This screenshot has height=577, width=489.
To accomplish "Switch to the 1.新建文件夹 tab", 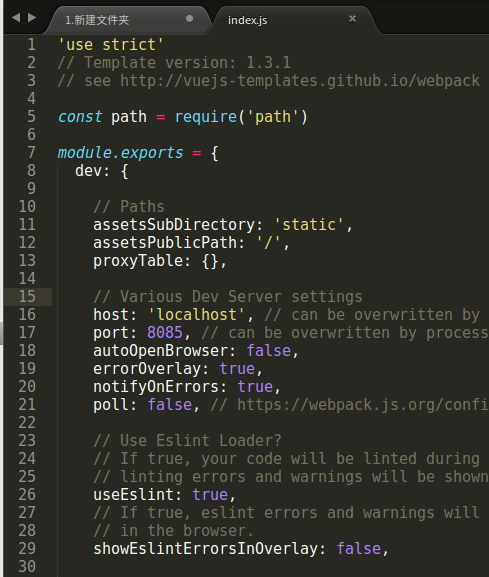I will pyautogui.click(x=127, y=20).
